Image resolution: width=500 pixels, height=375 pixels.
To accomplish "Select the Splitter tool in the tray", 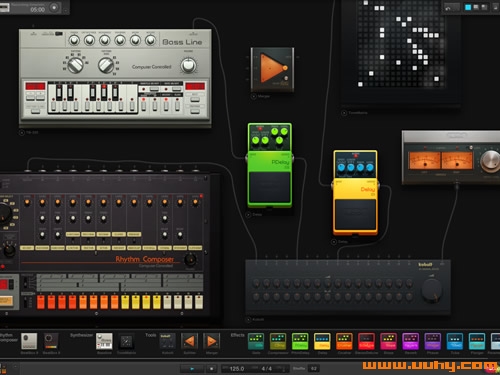I will pos(189,341).
